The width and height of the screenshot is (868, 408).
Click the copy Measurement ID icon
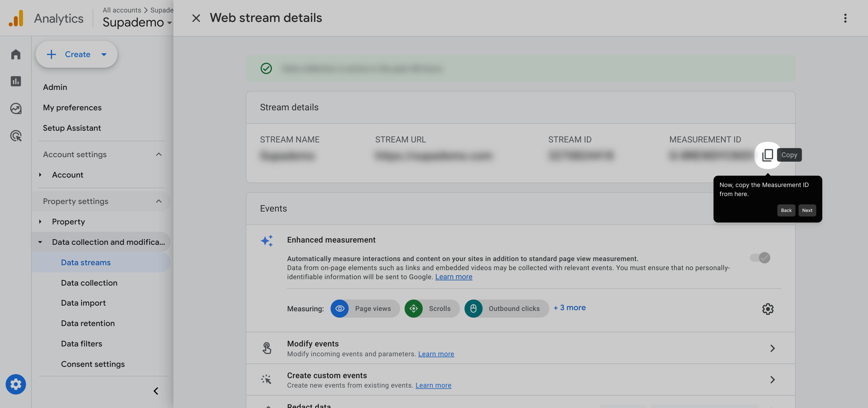click(767, 155)
